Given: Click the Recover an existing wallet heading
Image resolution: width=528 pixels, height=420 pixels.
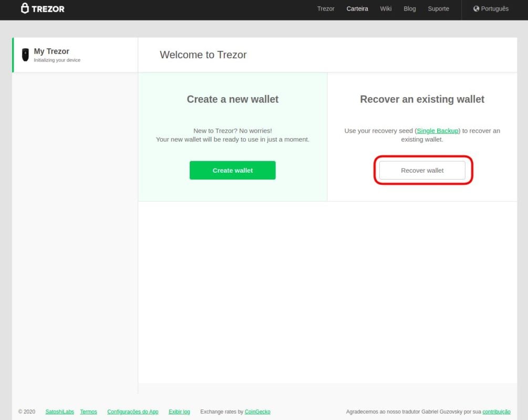Looking at the screenshot, I should click(422, 99).
